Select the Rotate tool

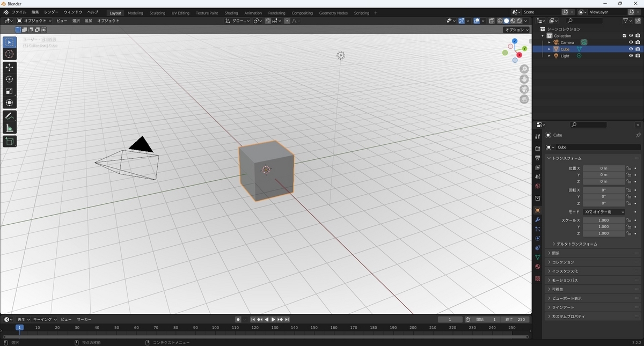[x=10, y=79]
